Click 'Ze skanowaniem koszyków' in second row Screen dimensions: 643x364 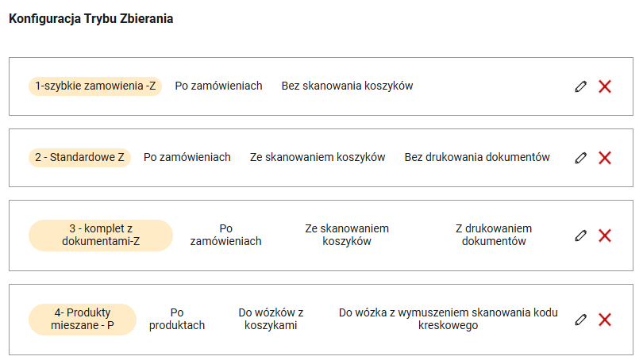318,158
